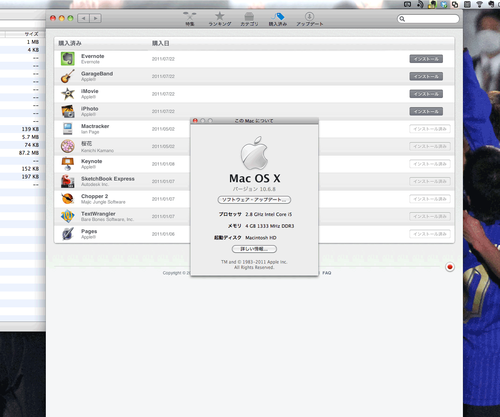This screenshot has height=417, width=500.
Task: Select the Chopper 2 app title
Action: tap(94, 196)
